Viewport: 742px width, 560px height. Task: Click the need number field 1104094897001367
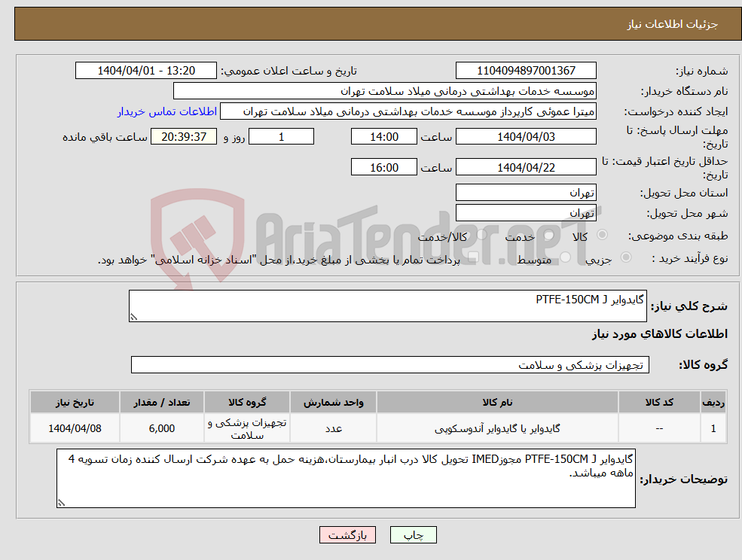coord(526,71)
